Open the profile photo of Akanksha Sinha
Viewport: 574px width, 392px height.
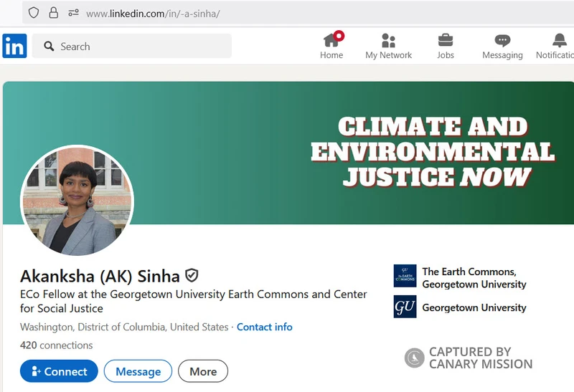tap(77, 201)
